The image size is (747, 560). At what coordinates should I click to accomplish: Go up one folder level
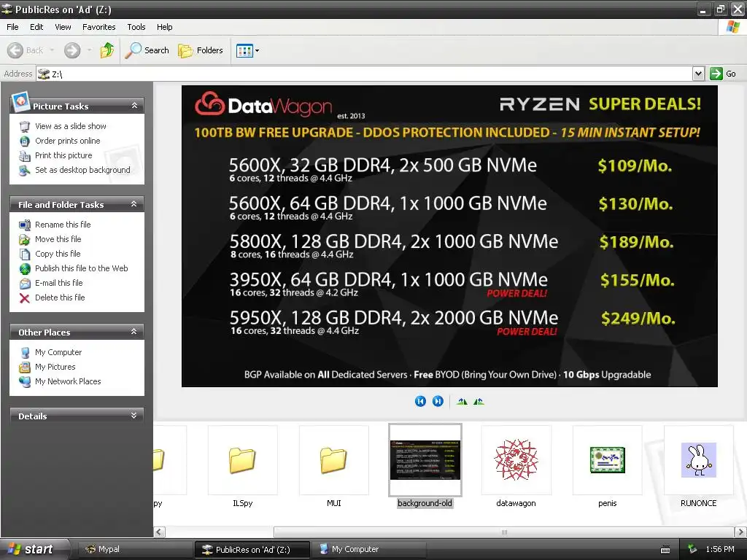(x=107, y=50)
